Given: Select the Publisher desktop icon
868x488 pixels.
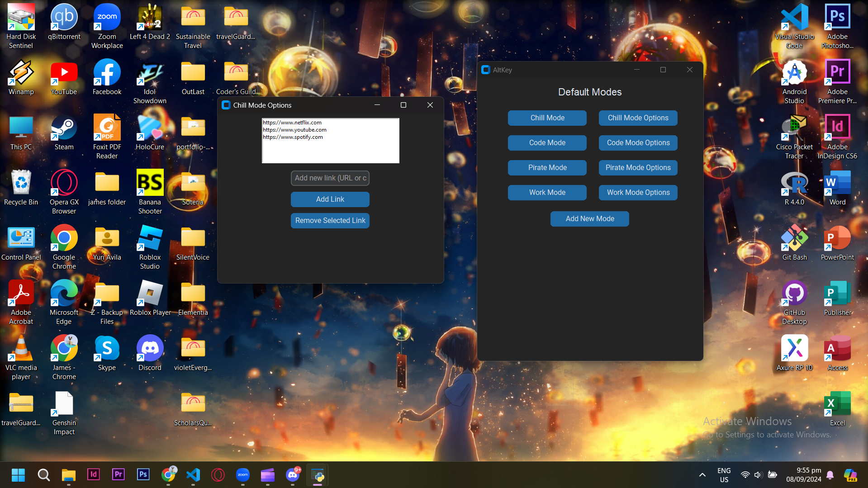Looking at the screenshot, I should tap(838, 298).
